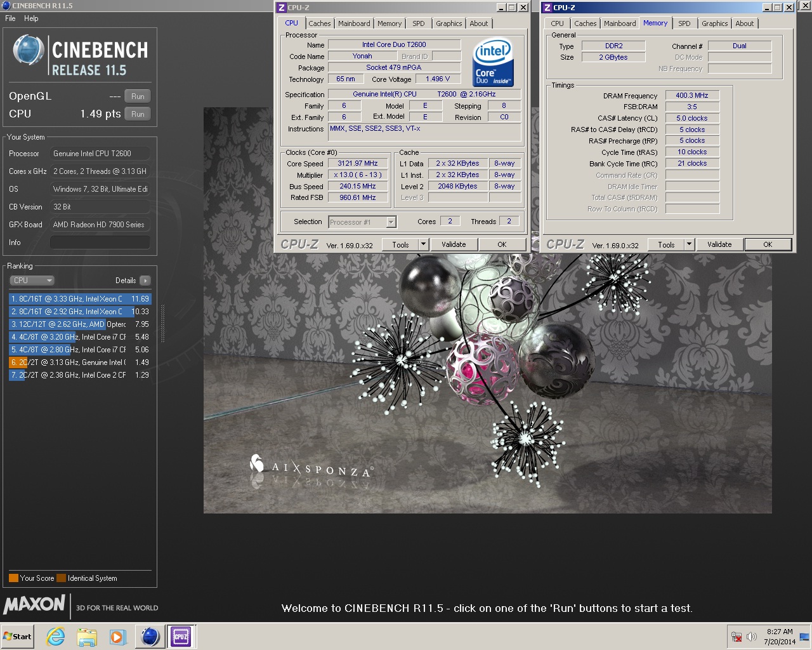Click the Cinebench title bar icon
The height and width of the screenshot is (650, 812).
pos(6,6)
